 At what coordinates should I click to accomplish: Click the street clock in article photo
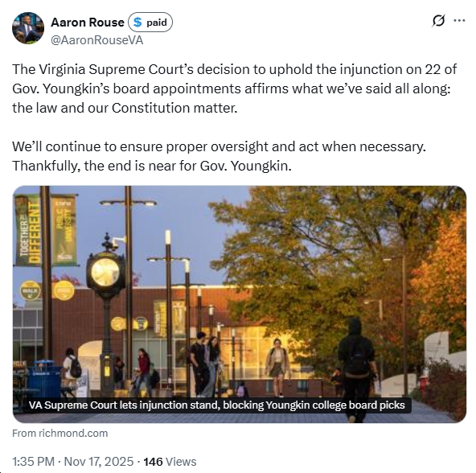(106, 313)
